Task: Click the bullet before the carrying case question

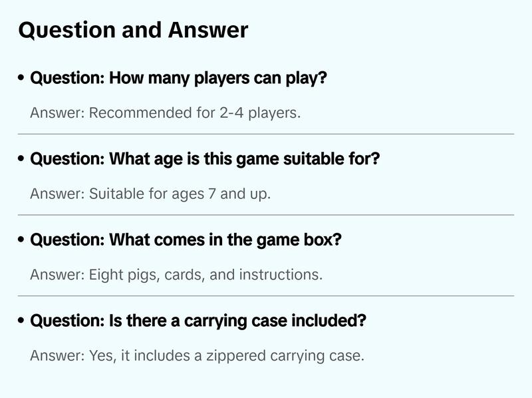Action: tap(22, 321)
